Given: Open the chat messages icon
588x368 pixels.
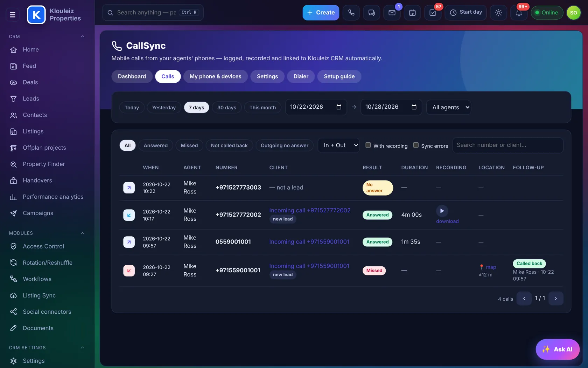Looking at the screenshot, I should (x=371, y=13).
